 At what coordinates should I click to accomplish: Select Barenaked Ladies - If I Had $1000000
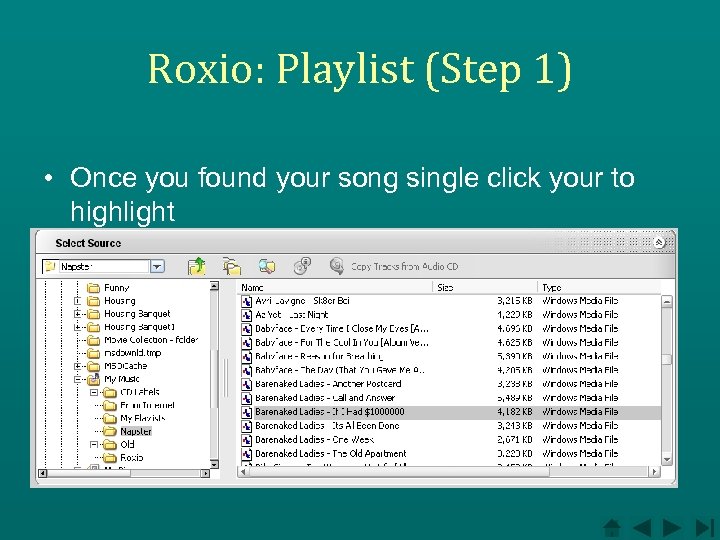tap(330, 412)
